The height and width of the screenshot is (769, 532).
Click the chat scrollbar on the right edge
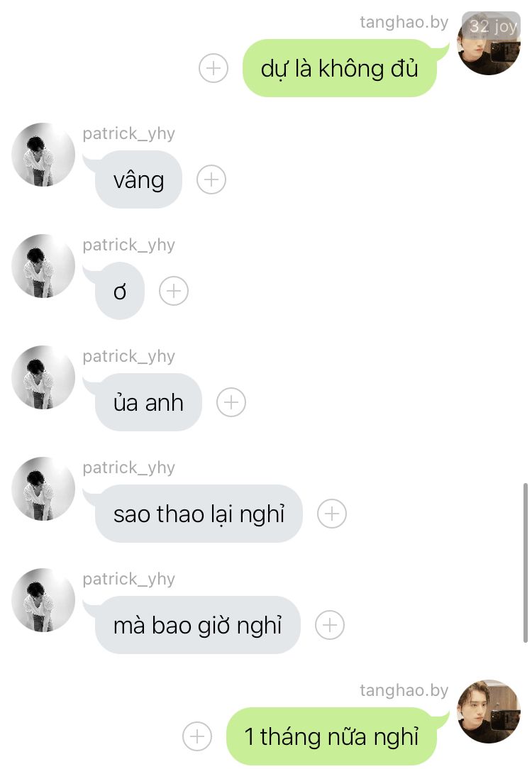click(x=525, y=563)
